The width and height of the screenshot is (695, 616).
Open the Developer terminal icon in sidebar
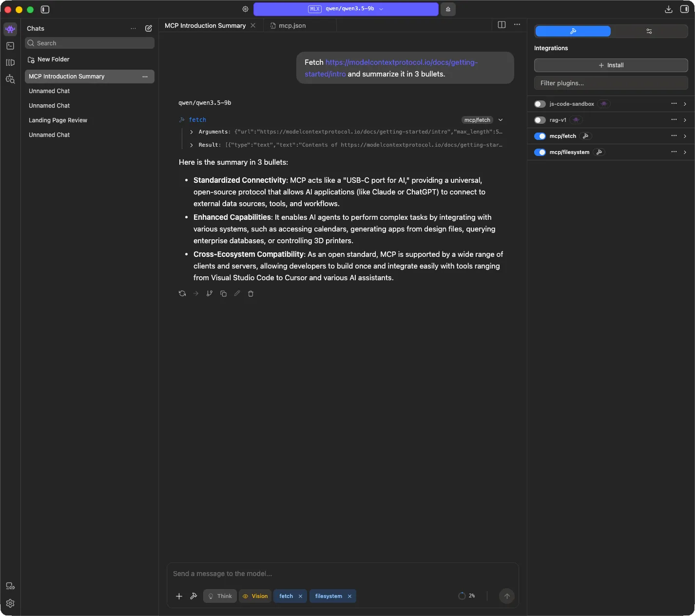coord(10,46)
